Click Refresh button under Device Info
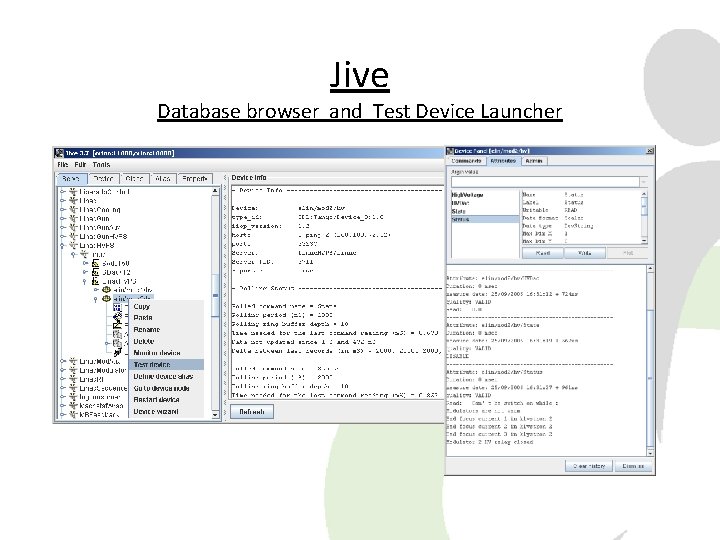 [252, 411]
